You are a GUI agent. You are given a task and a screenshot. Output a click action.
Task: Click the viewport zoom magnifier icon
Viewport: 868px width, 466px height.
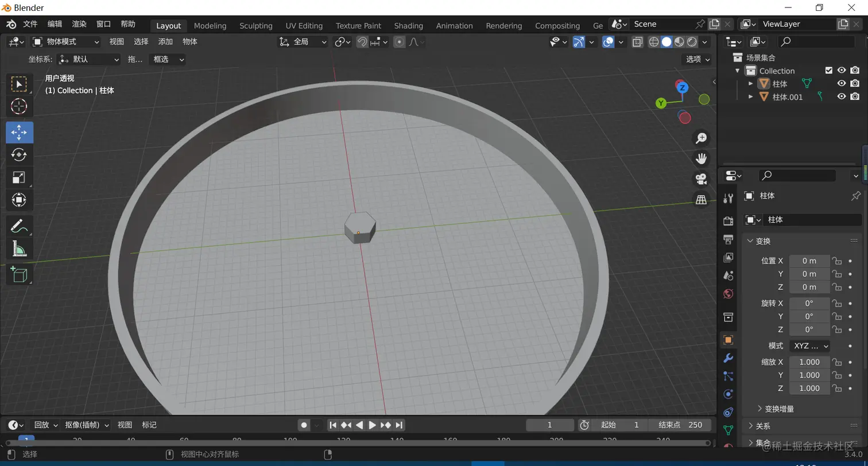click(x=701, y=138)
